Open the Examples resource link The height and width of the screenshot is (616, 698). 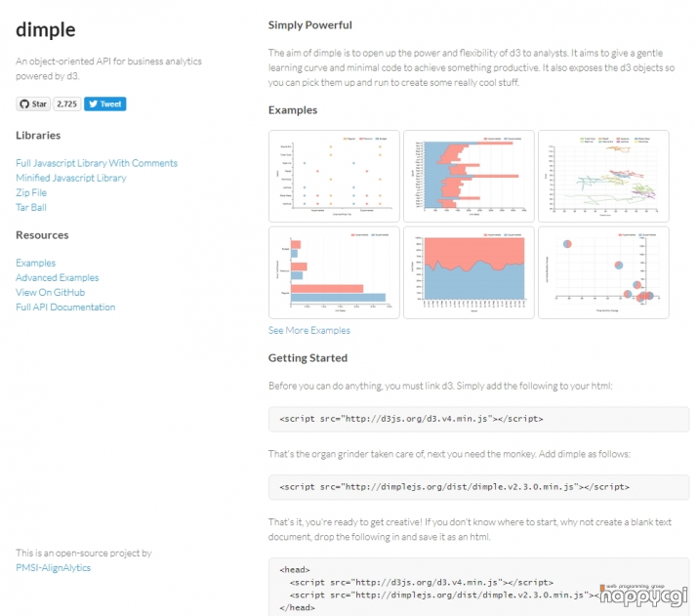click(35, 263)
